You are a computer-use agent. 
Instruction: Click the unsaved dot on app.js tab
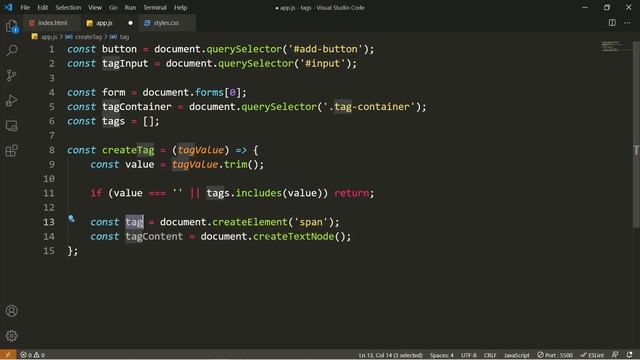point(130,23)
